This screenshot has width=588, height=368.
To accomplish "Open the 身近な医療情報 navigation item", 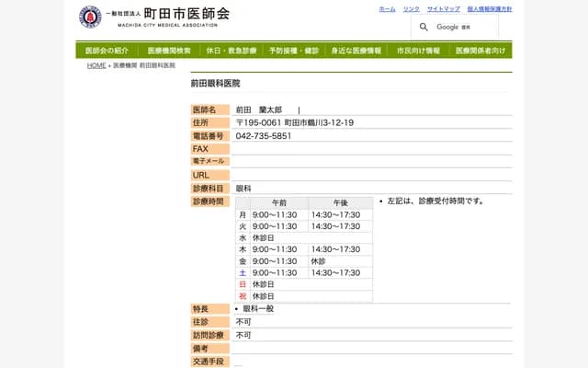I will click(356, 51).
